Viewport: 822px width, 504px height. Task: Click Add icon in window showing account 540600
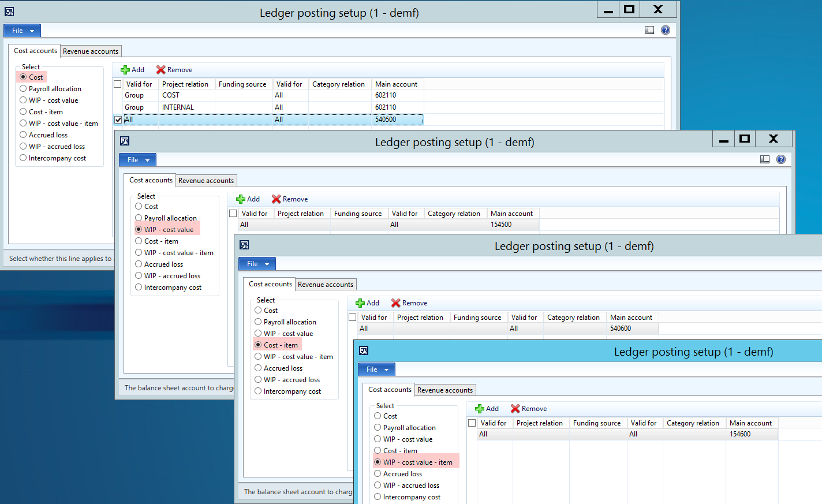coord(360,303)
